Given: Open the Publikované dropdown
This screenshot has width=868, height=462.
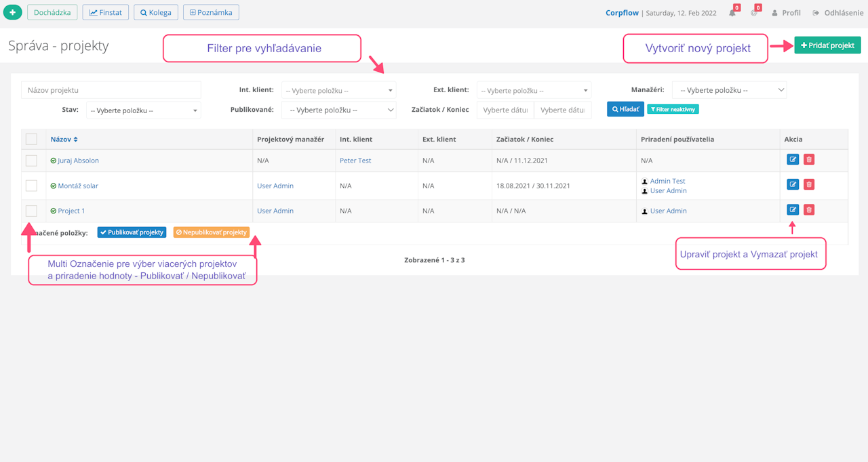Looking at the screenshot, I should coord(340,110).
